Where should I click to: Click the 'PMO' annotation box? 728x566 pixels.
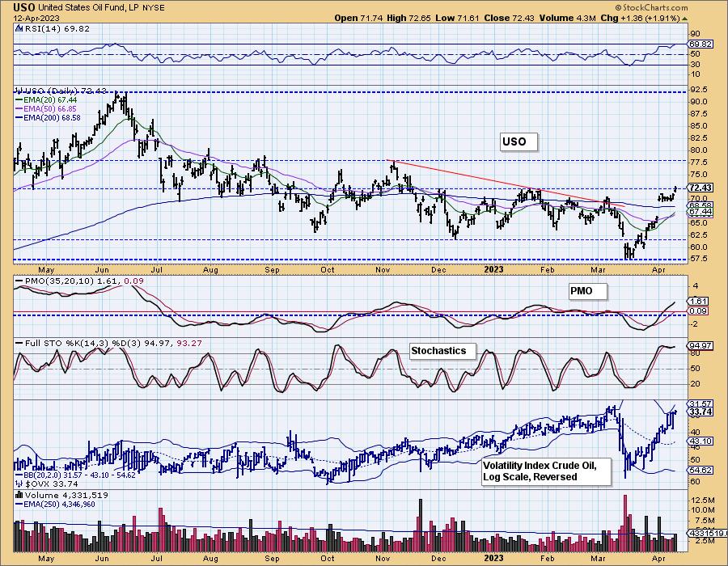[588, 291]
